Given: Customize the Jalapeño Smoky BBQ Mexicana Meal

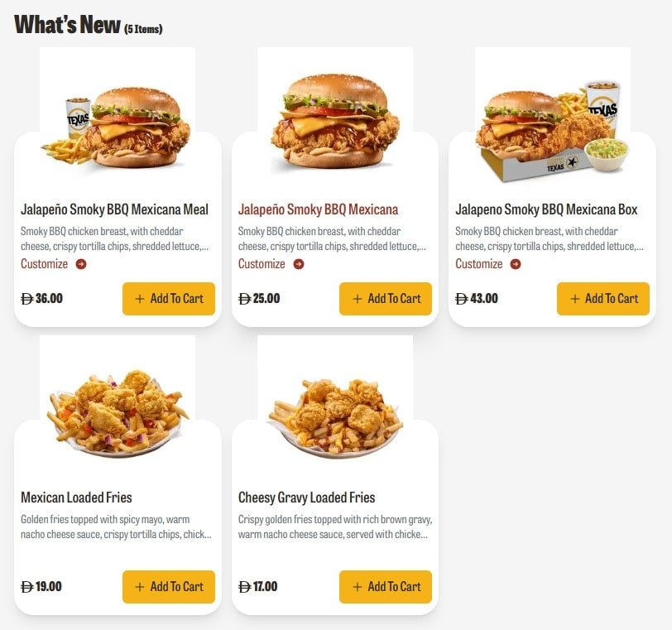Looking at the screenshot, I should [45, 264].
